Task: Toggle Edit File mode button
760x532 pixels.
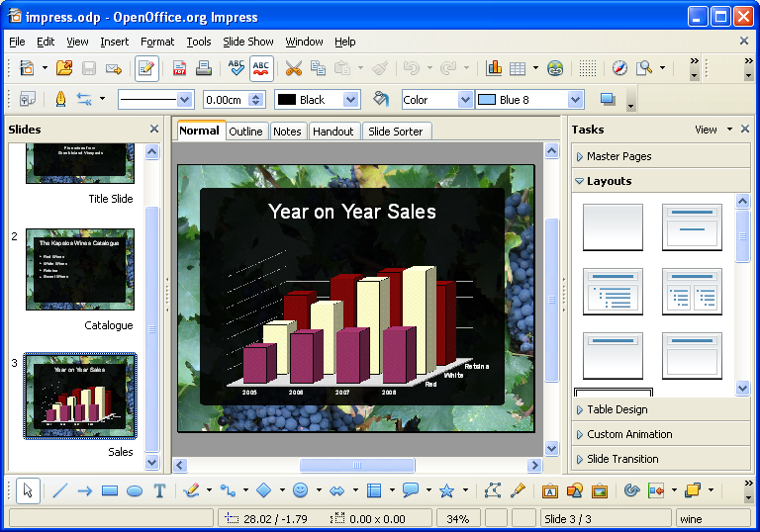Action: (x=146, y=68)
